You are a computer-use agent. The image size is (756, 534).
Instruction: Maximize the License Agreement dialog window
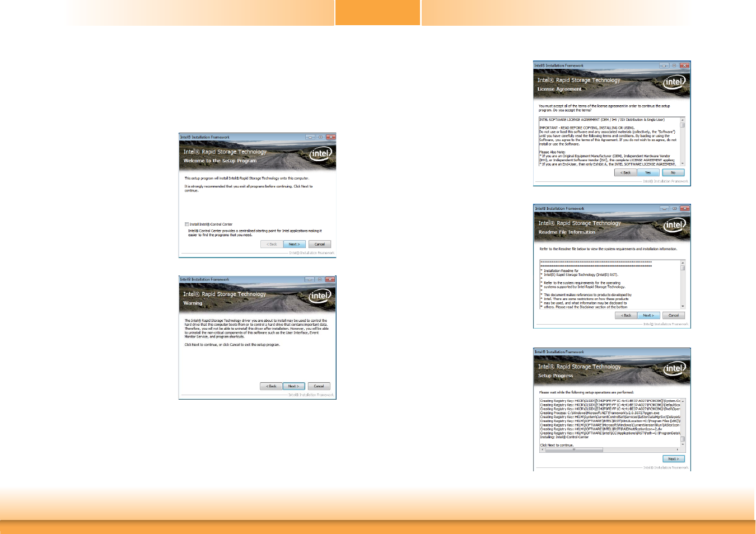click(674, 65)
